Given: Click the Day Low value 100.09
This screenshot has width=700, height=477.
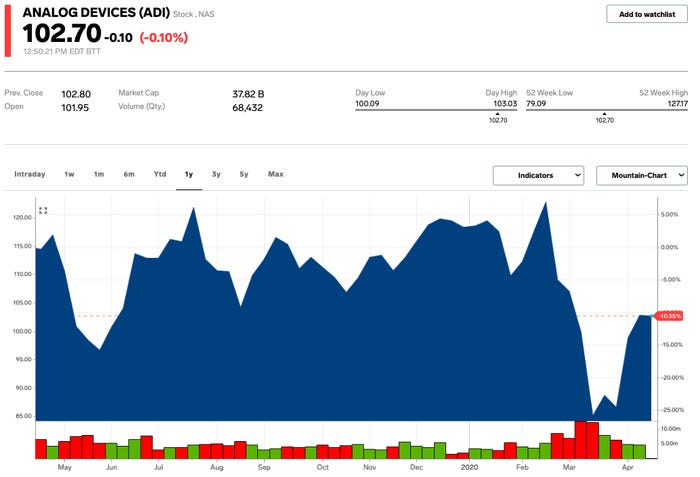Looking at the screenshot, I should 367,104.
